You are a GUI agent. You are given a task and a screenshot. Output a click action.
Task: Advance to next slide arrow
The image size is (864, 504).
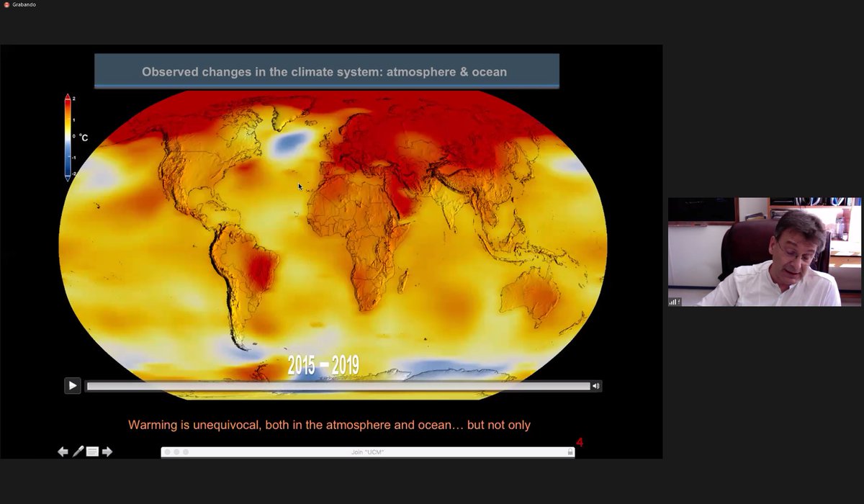click(107, 451)
